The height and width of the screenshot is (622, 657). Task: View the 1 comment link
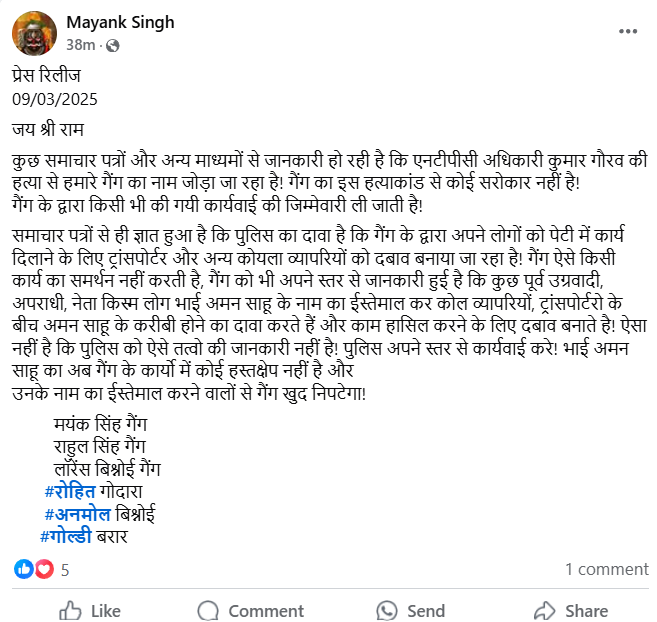606,569
